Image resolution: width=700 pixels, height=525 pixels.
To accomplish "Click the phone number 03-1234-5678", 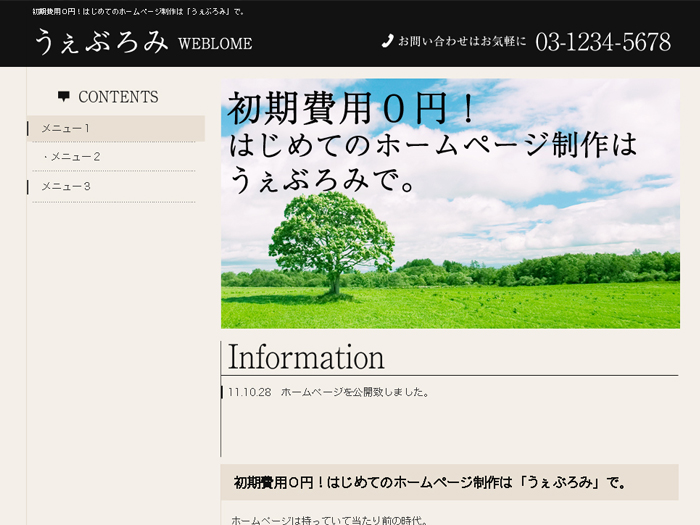I will pyautogui.click(x=603, y=42).
